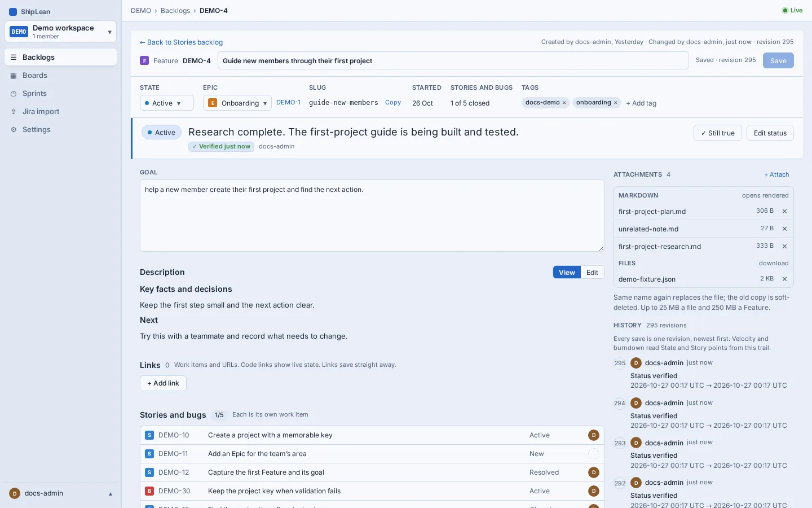Remove the docs-demo tag

tap(564, 103)
